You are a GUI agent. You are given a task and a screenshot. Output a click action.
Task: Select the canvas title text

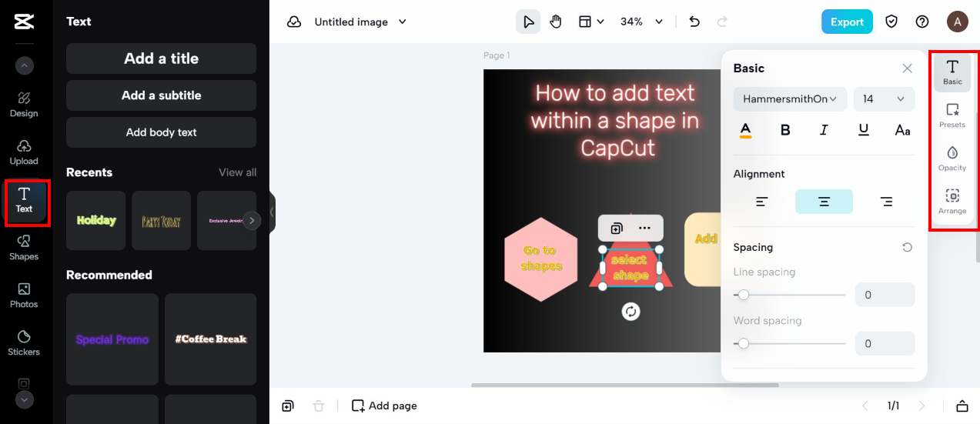614,120
